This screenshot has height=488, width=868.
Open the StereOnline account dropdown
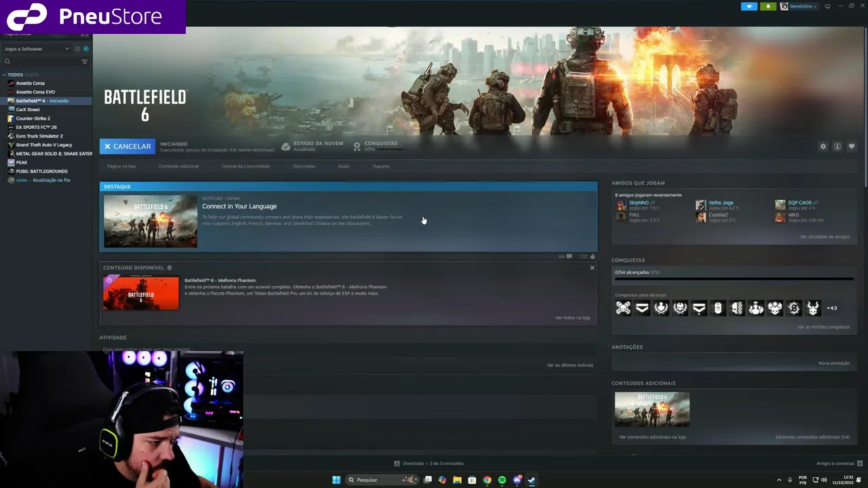799,6
